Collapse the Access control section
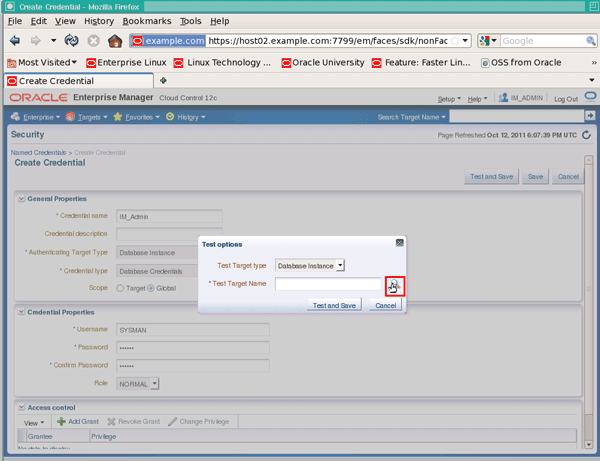Image resolution: width=600 pixels, height=461 pixels. coord(21,407)
